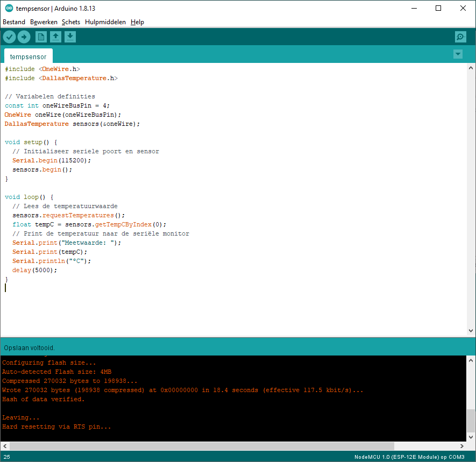Screen dimensions: 476x462
Task: Click 'Auto-detected Flash size: 4MB' line
Action: (x=57, y=372)
